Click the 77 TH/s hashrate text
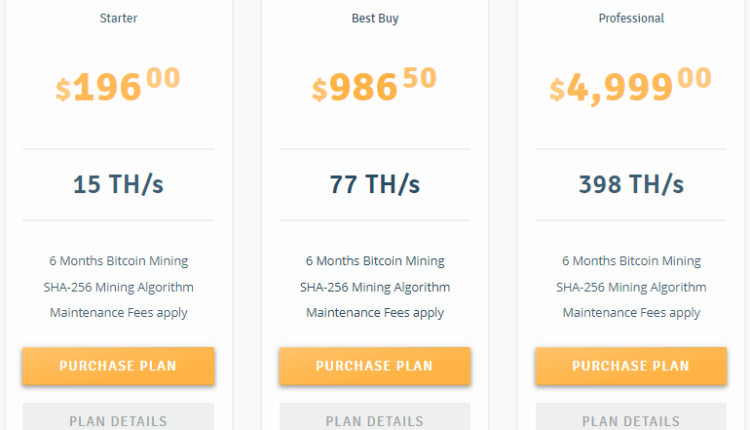The width and height of the screenshot is (750, 430). pos(375,185)
